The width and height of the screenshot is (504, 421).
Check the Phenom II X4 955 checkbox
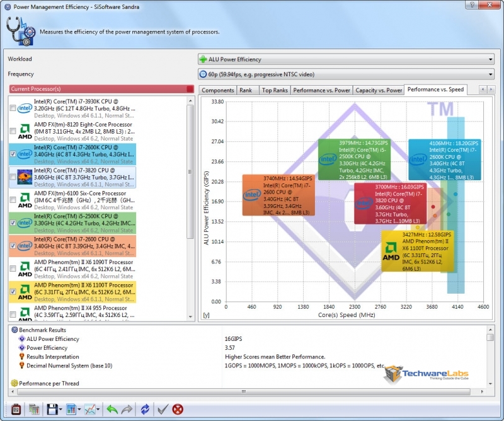click(13, 314)
